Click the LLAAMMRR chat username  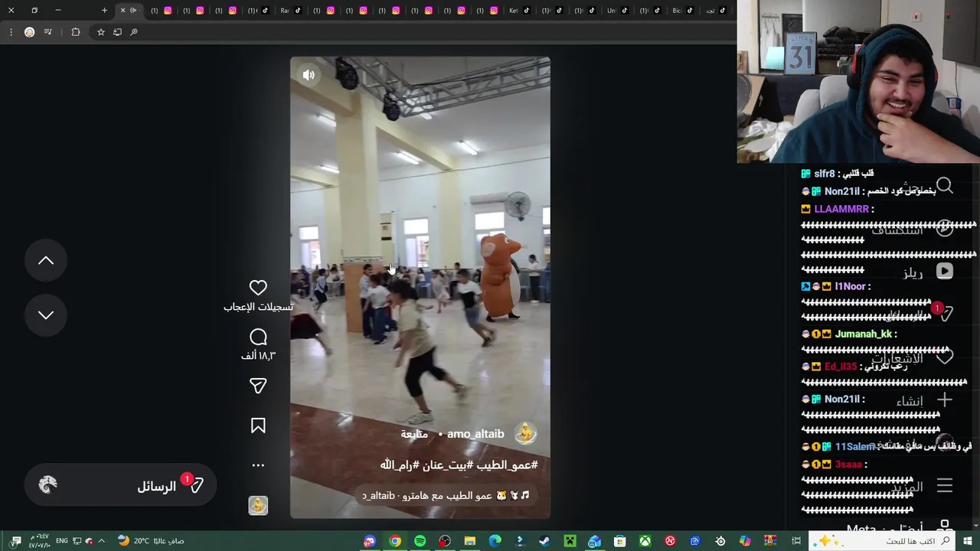(841, 209)
